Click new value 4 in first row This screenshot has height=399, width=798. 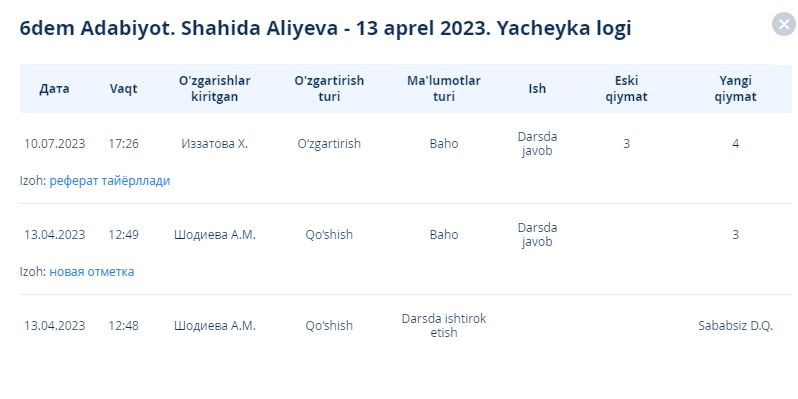click(x=735, y=144)
